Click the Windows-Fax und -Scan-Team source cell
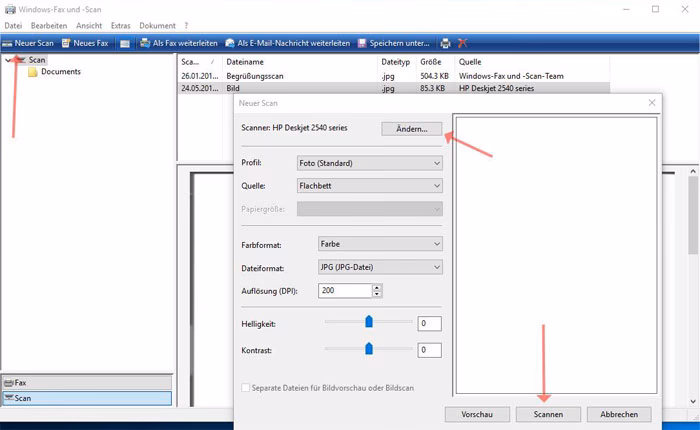 tap(511, 76)
